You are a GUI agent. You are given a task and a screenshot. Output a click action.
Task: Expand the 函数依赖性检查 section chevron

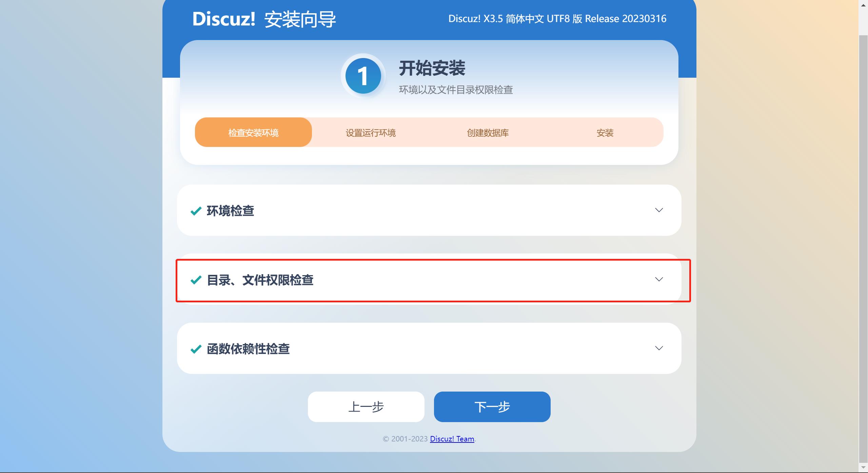(659, 348)
